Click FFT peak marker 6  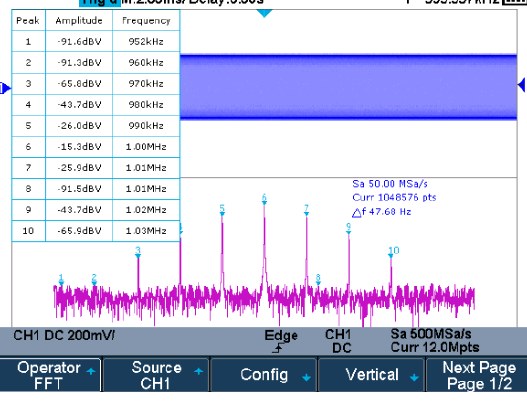pos(264,199)
